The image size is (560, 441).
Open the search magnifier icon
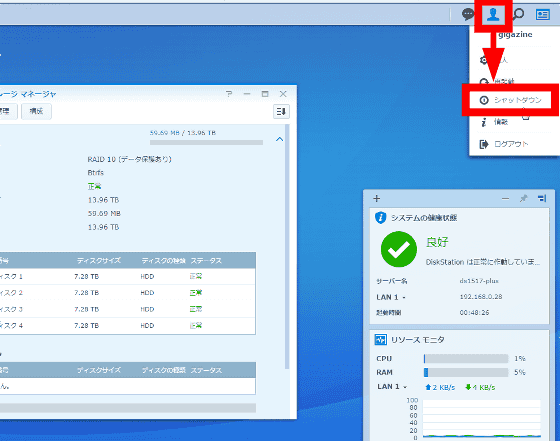518,14
